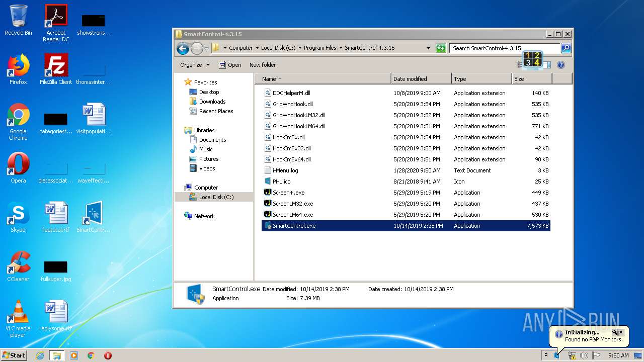Open Documents library
644x362 pixels.
208,140
